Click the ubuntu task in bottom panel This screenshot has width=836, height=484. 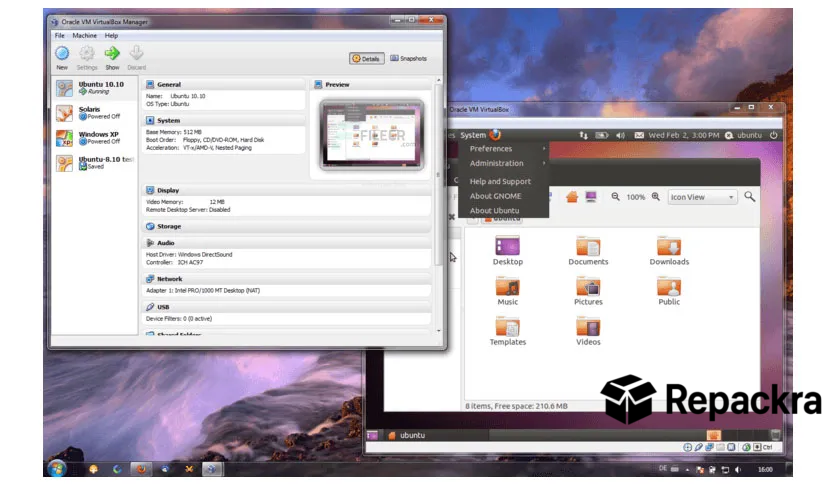436,435
